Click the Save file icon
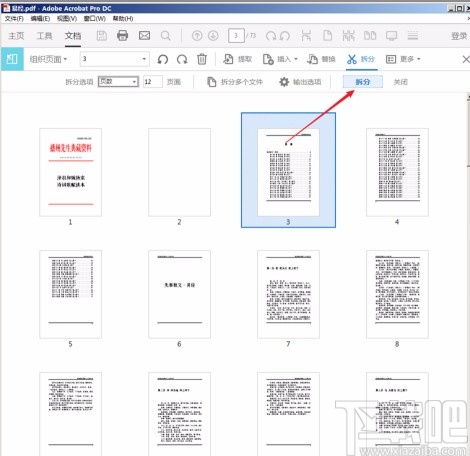 (x=102, y=36)
